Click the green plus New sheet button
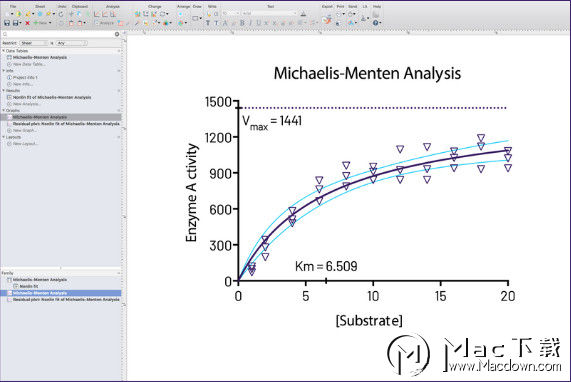 tap(42, 23)
